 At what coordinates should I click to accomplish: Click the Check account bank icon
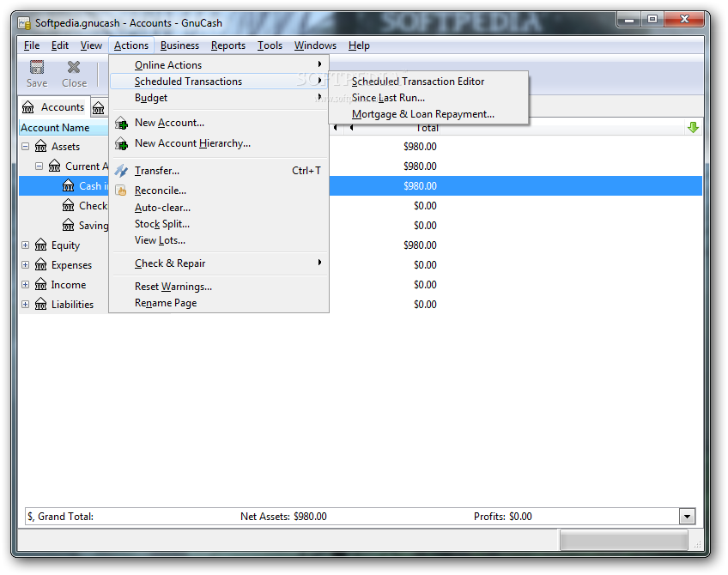coord(69,205)
